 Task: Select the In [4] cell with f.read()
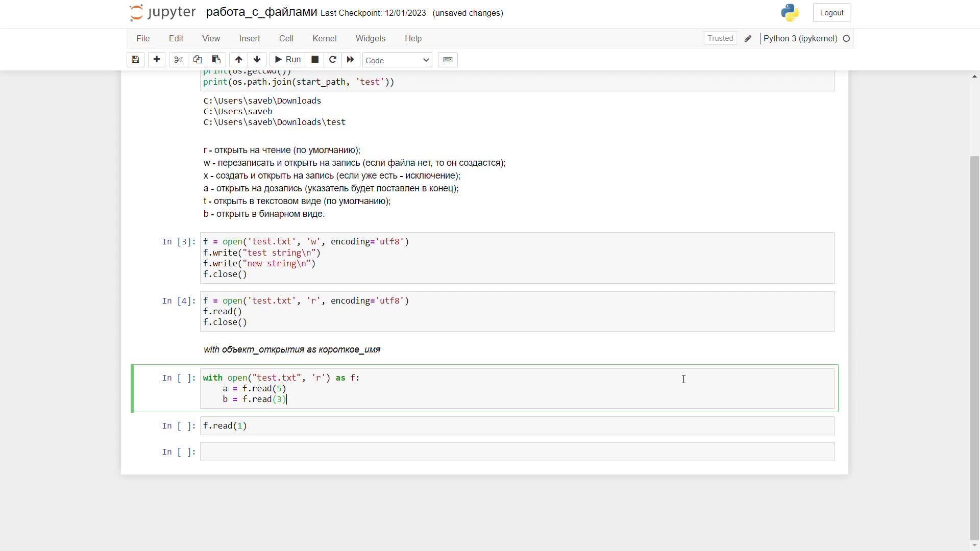[517, 311]
